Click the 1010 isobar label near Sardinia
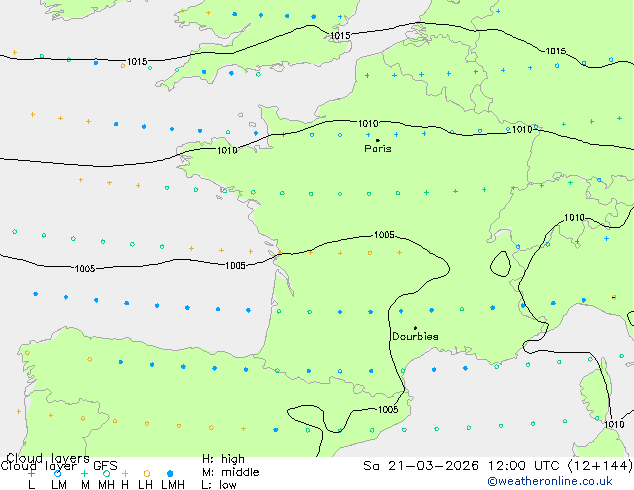The height and width of the screenshot is (490, 634). (x=614, y=425)
